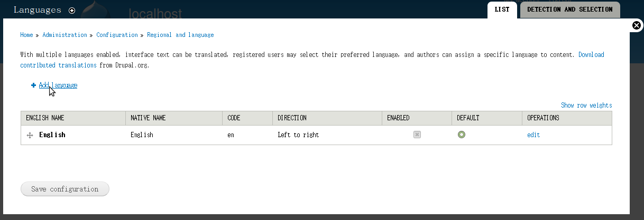This screenshot has height=220, width=644.
Task: Click the Save configuration button
Action: [65, 189]
